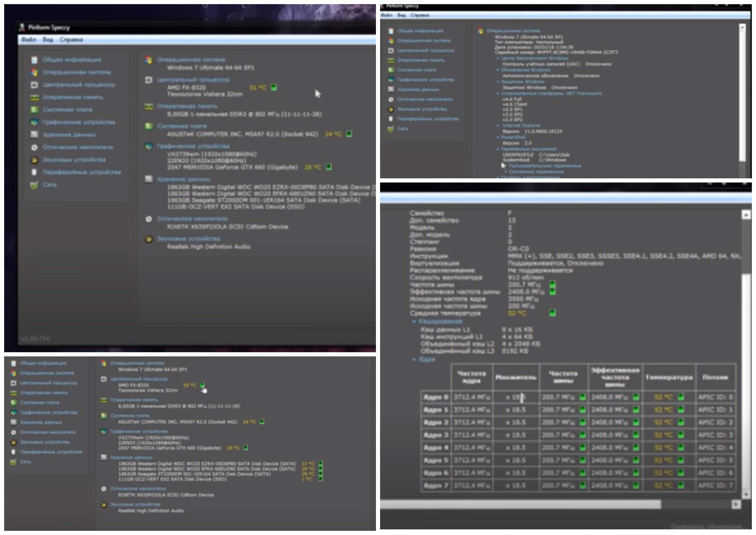Open Операционная система sidebar link in top-left window

click(x=77, y=72)
